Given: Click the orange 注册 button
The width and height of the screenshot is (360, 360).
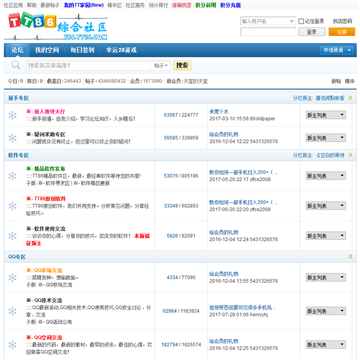Looking at the screenshot, I should click(x=342, y=32).
